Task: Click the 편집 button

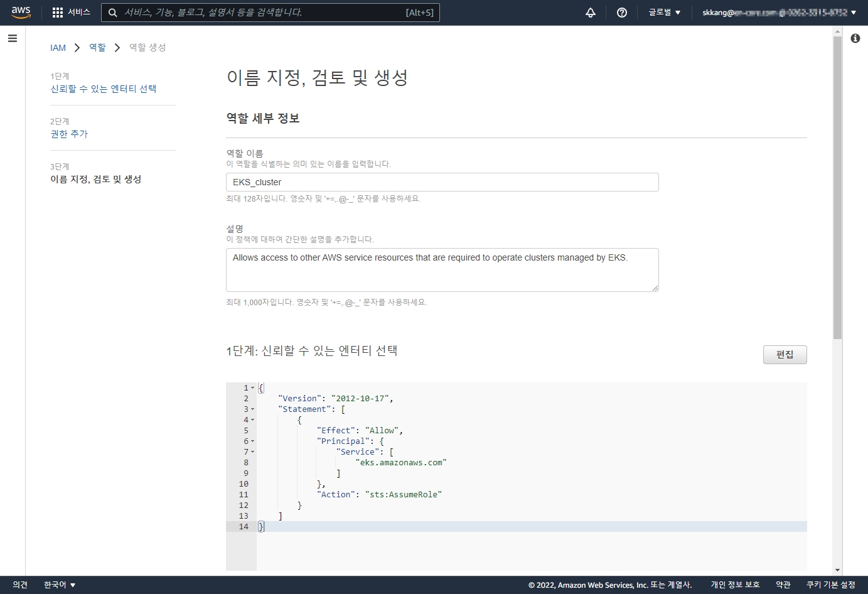Action: pos(785,355)
